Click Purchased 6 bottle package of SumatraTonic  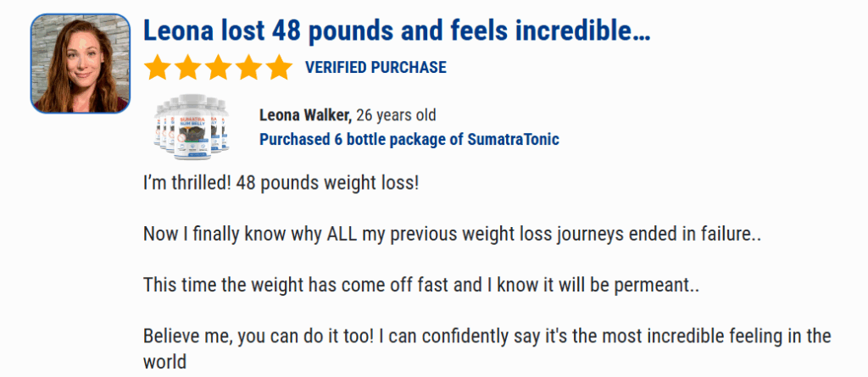click(x=409, y=139)
